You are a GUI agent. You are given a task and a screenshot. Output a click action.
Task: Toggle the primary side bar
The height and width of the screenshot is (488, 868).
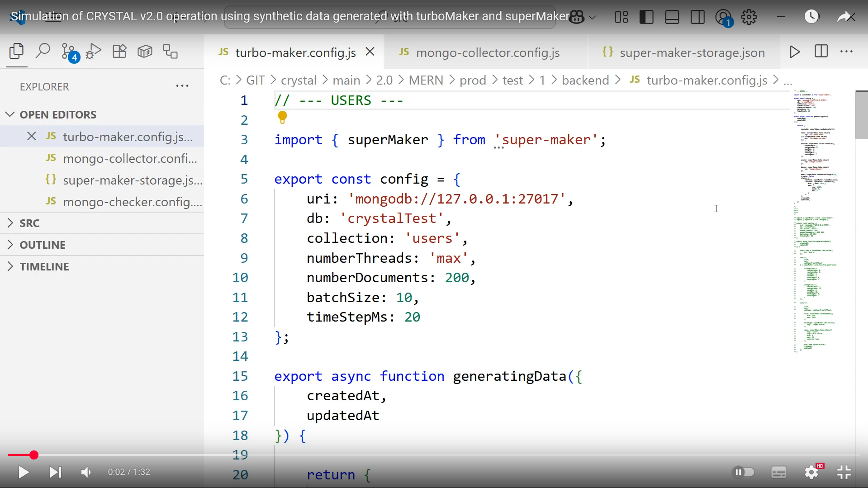(646, 17)
